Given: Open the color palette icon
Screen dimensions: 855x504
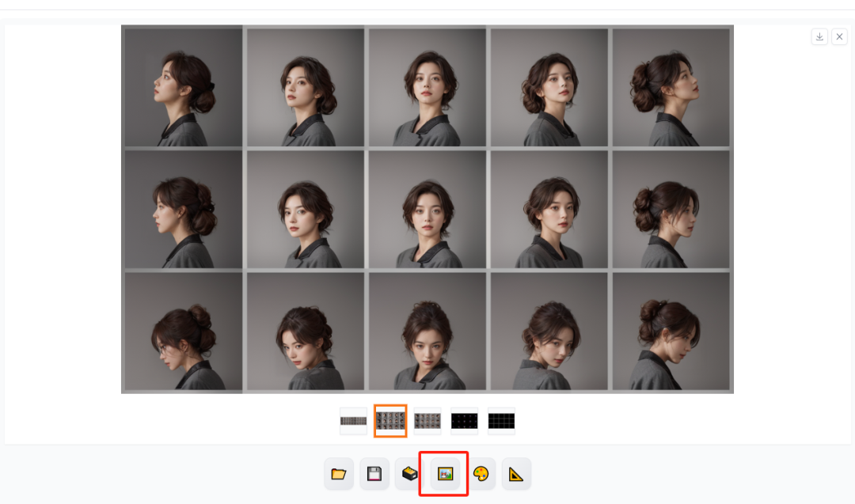Looking at the screenshot, I should (481, 473).
